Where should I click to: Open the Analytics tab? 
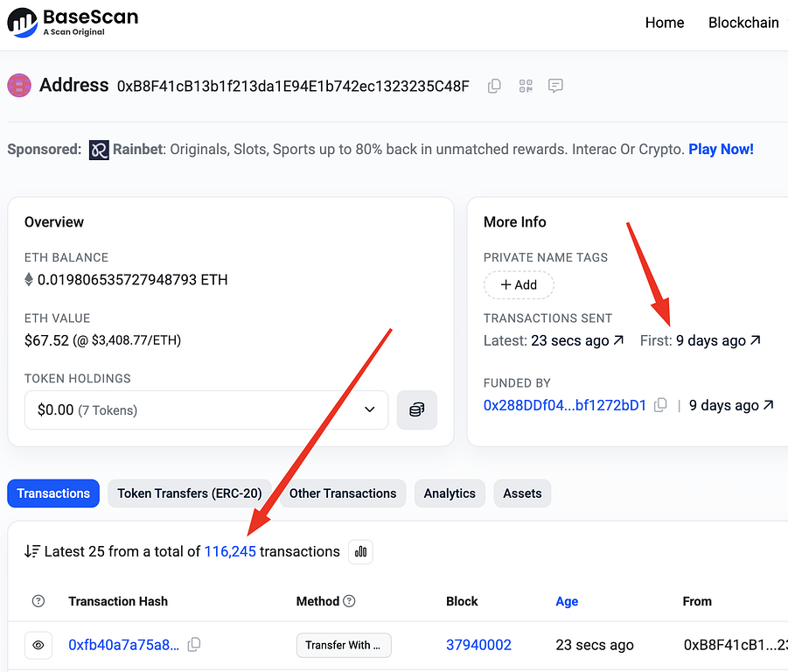click(450, 493)
